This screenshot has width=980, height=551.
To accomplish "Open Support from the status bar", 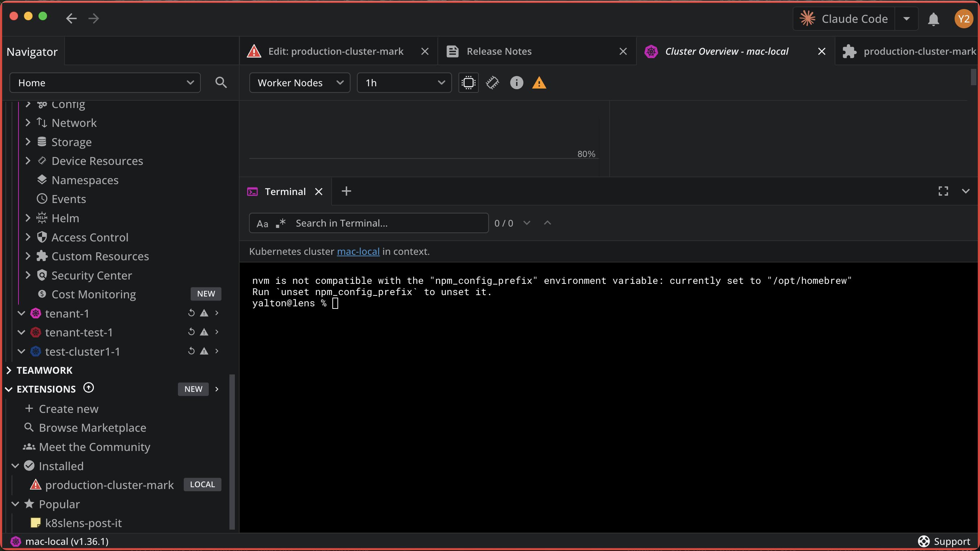I will [944, 541].
